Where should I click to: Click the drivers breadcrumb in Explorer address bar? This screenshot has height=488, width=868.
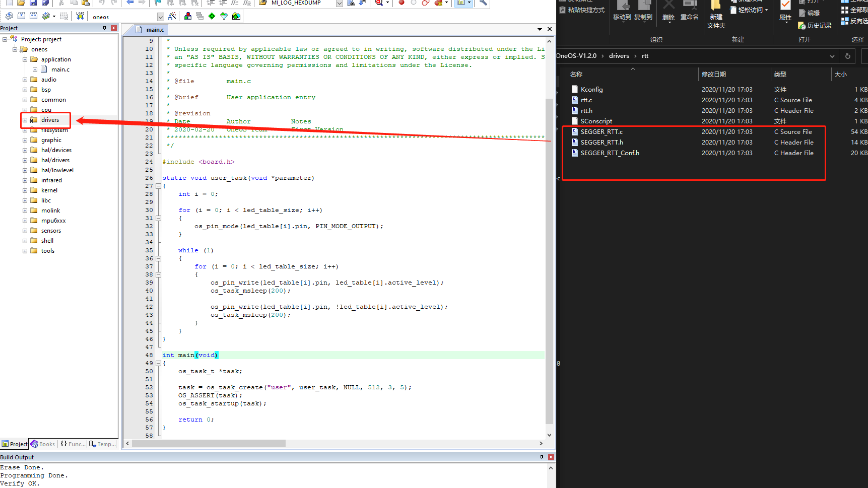pos(619,56)
